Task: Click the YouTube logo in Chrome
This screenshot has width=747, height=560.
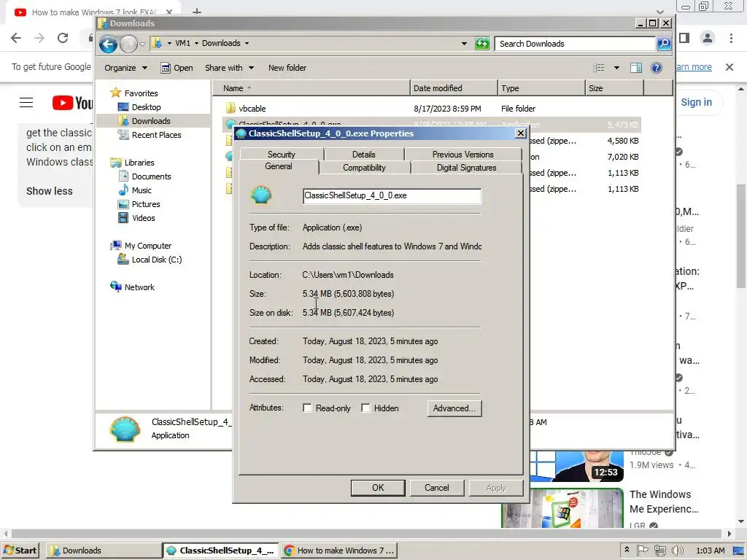Action: pyautogui.click(x=73, y=102)
